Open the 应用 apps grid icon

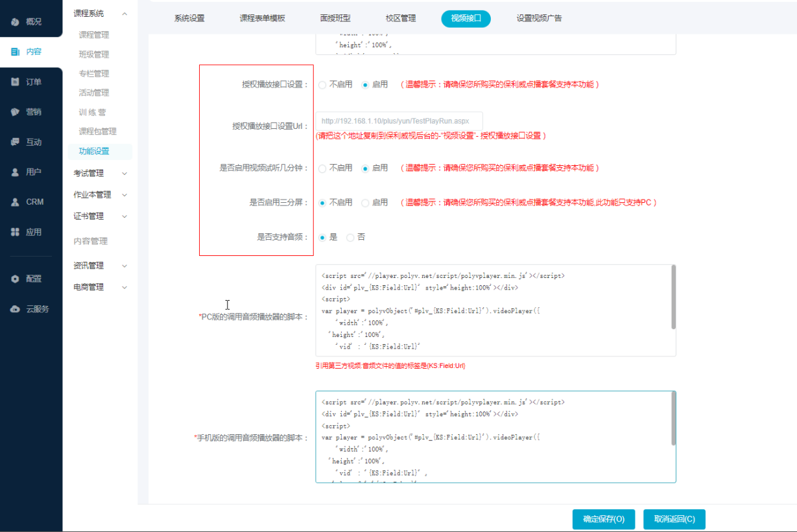[16, 232]
